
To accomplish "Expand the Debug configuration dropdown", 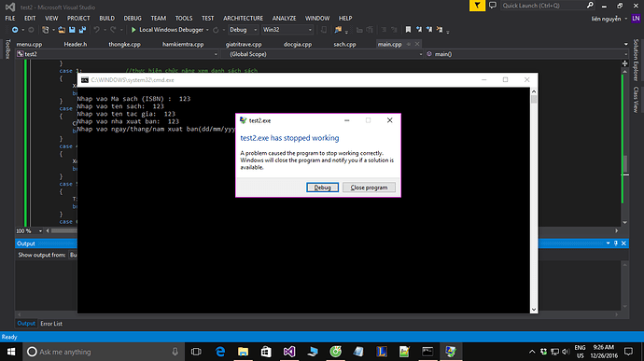I will point(244,30).
